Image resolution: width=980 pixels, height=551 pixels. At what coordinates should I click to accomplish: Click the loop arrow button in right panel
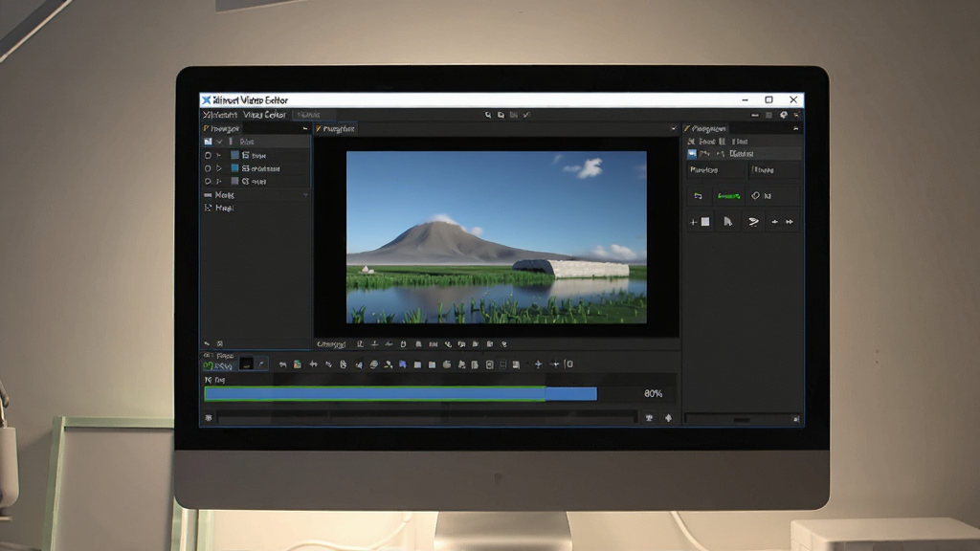698,196
